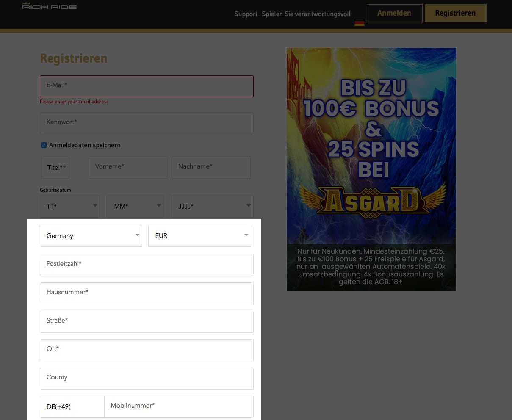Focus the Nachname field
The image size is (512, 420).
point(211,168)
